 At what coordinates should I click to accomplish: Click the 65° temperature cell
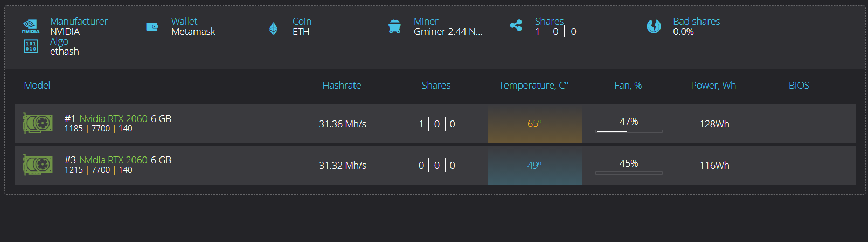(534, 124)
